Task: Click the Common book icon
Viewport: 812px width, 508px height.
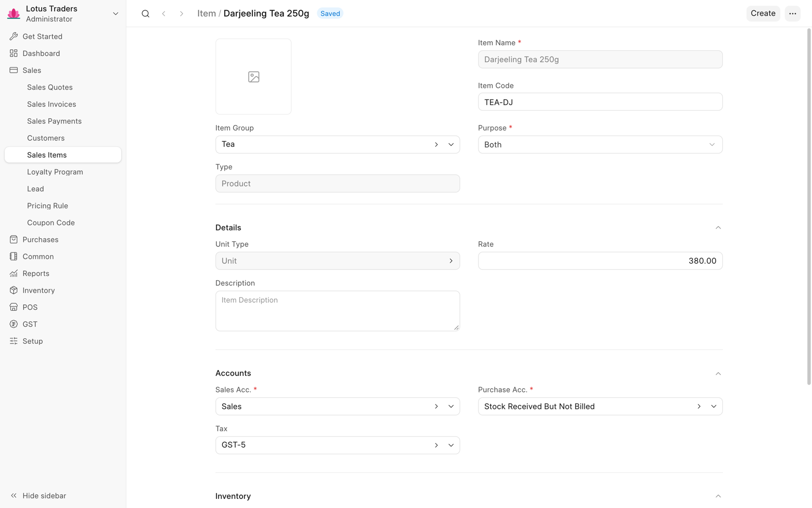Action: point(14,257)
